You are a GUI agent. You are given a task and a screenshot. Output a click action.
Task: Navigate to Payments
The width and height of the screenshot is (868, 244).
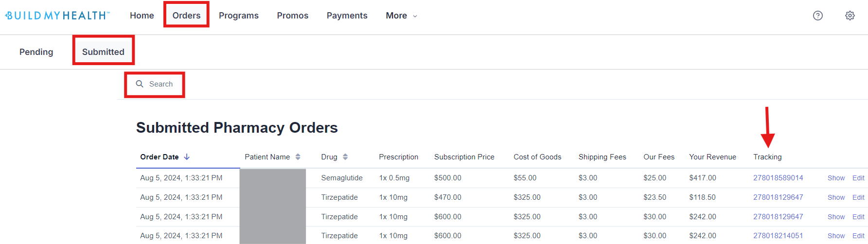pos(347,16)
